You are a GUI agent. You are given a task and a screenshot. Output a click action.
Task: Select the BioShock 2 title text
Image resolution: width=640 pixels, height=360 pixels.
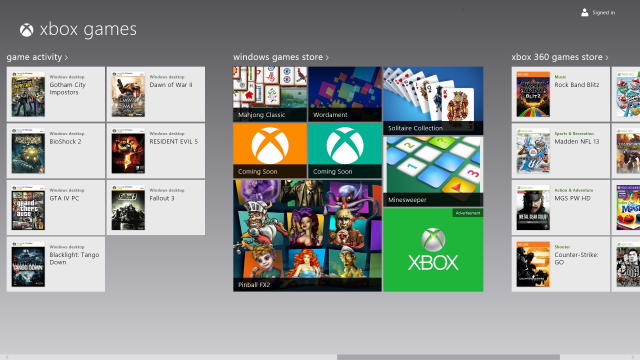tap(65, 142)
